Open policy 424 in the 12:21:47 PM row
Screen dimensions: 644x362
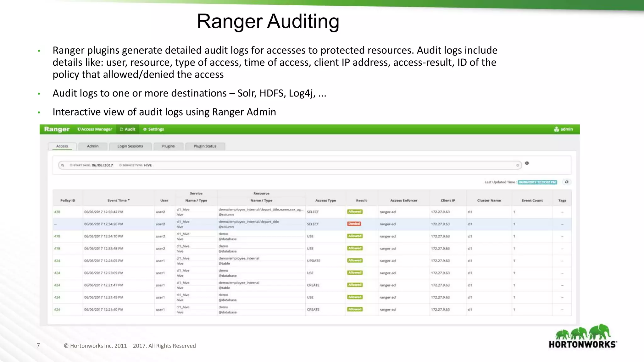pos(57,285)
